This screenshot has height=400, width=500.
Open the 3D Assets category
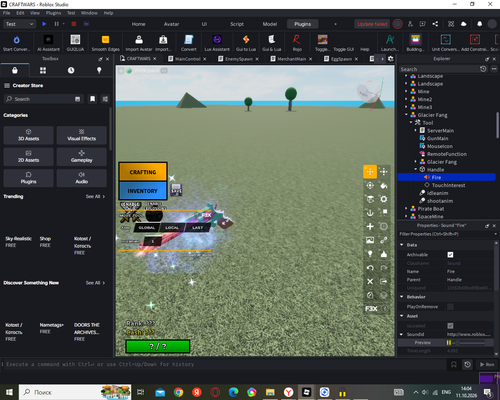(x=28, y=135)
